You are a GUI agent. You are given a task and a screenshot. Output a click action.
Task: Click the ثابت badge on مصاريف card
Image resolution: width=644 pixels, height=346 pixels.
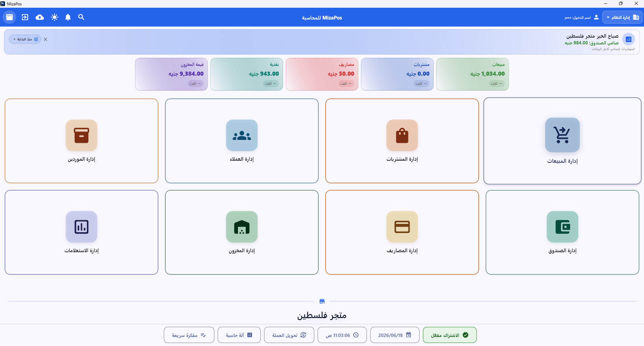(346, 83)
